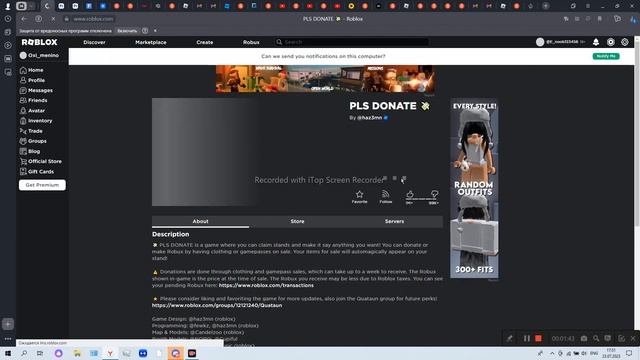The width and height of the screenshot is (640, 360).
Task: Focus the Roblox search field
Action: coord(352,42)
